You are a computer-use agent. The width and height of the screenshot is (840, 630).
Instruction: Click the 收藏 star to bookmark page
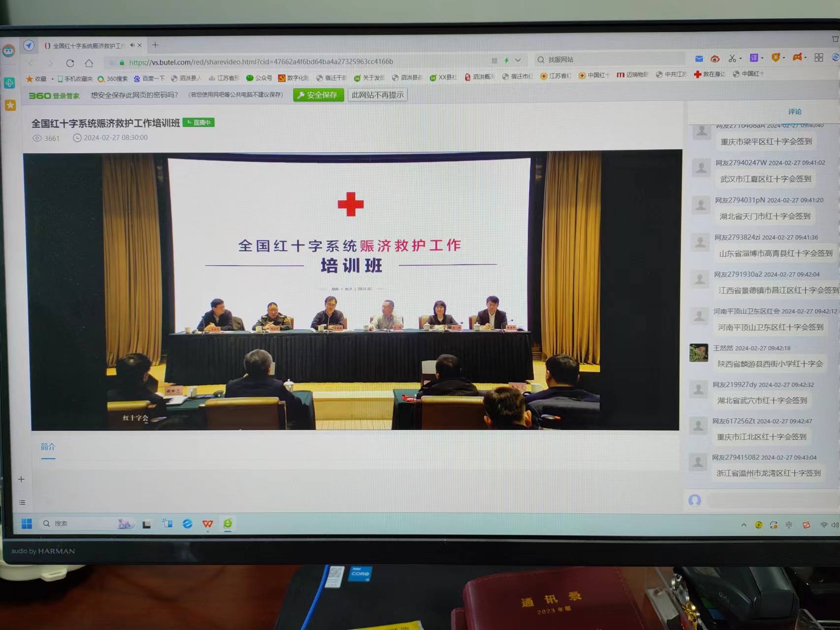[x=30, y=79]
